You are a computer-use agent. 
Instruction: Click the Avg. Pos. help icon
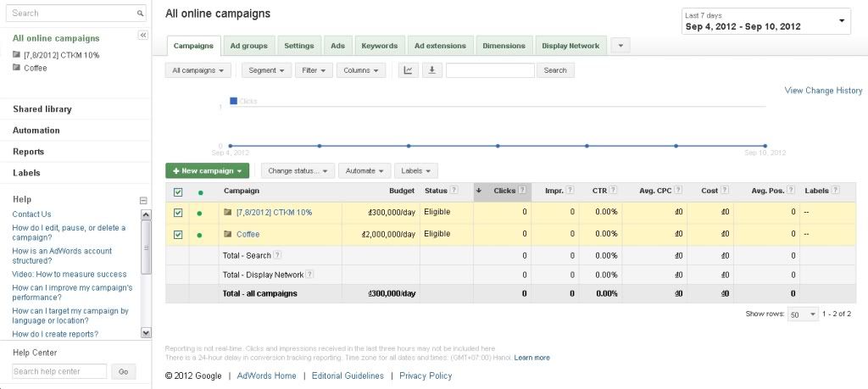click(791, 191)
